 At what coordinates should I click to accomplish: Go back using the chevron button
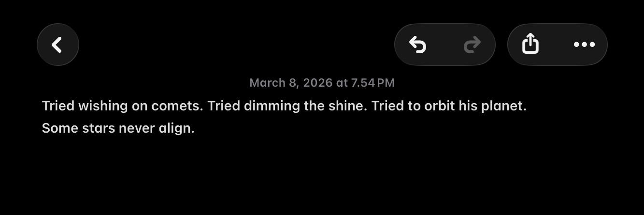57,45
